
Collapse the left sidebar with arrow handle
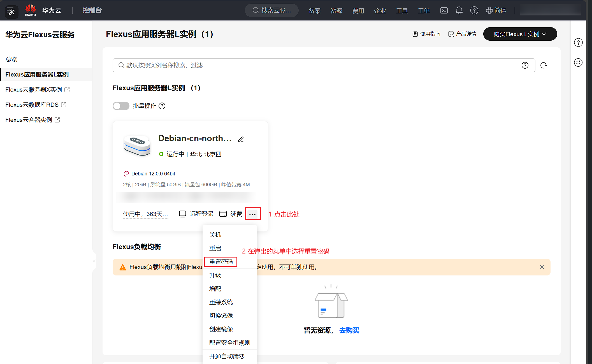click(x=94, y=261)
